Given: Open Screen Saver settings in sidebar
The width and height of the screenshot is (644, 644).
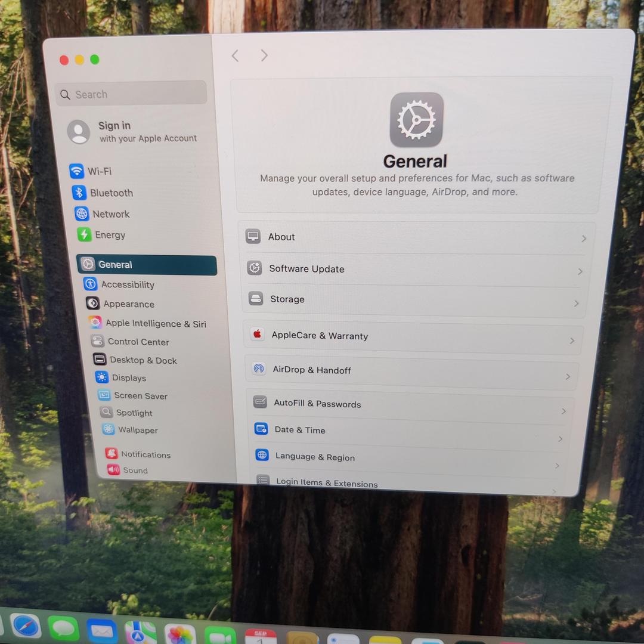Looking at the screenshot, I should pyautogui.click(x=132, y=395).
